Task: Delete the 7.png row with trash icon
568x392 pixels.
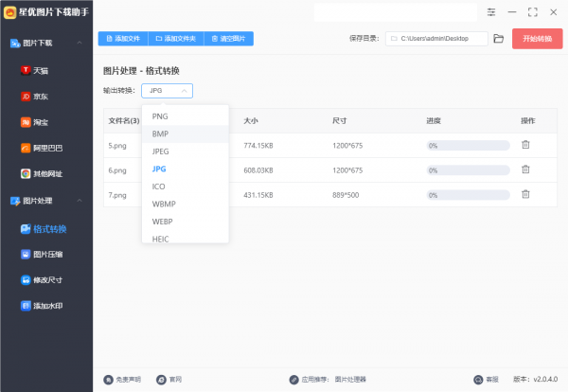Action: click(x=525, y=194)
